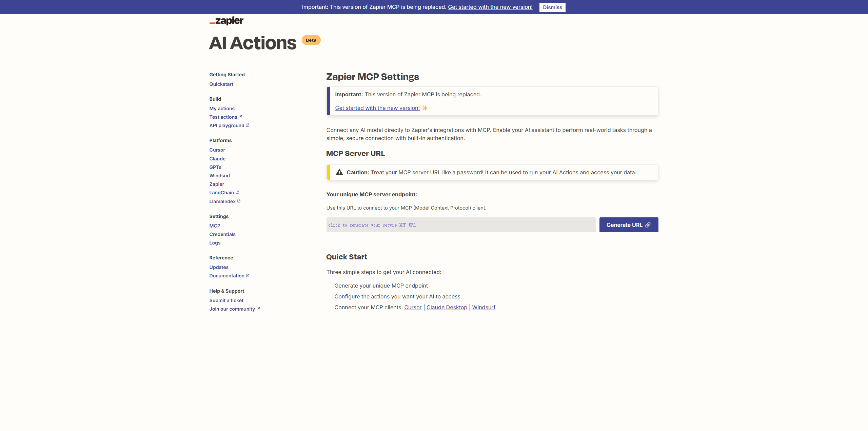Dismiss the top banner notice
Screen dimensions: 868x431
click(552, 7)
